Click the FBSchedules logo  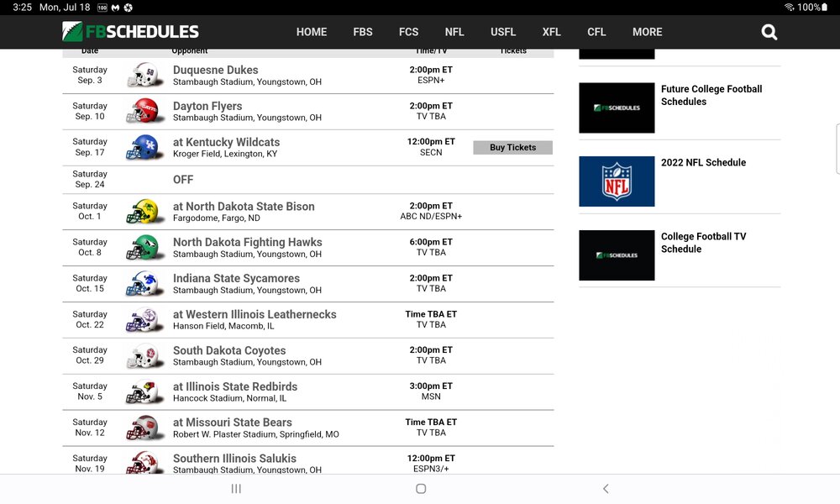130,32
